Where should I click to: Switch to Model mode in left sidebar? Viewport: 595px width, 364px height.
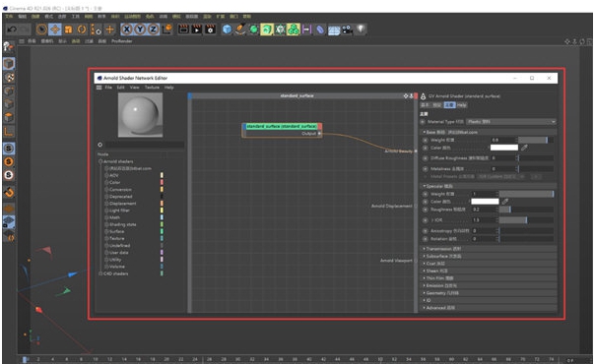[x=9, y=63]
